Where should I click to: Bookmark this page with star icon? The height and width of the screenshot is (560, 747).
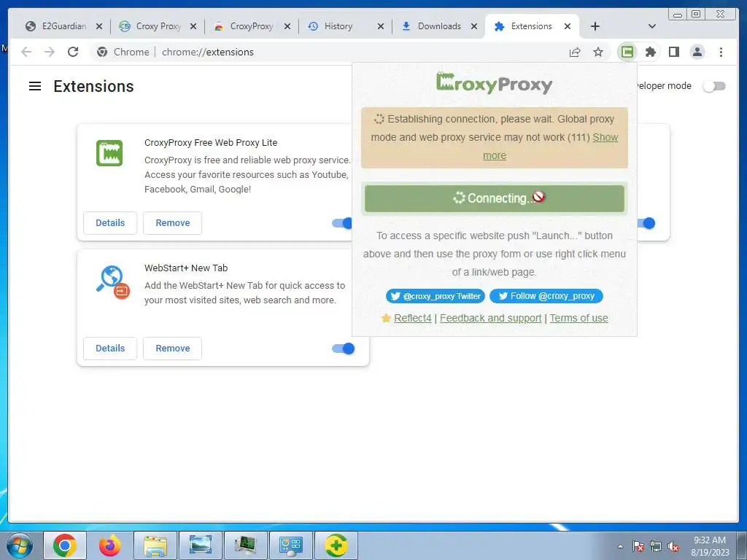coord(598,52)
